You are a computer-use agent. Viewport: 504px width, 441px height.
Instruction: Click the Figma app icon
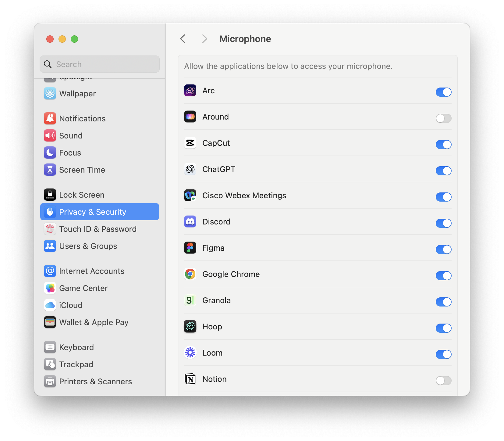tap(190, 248)
